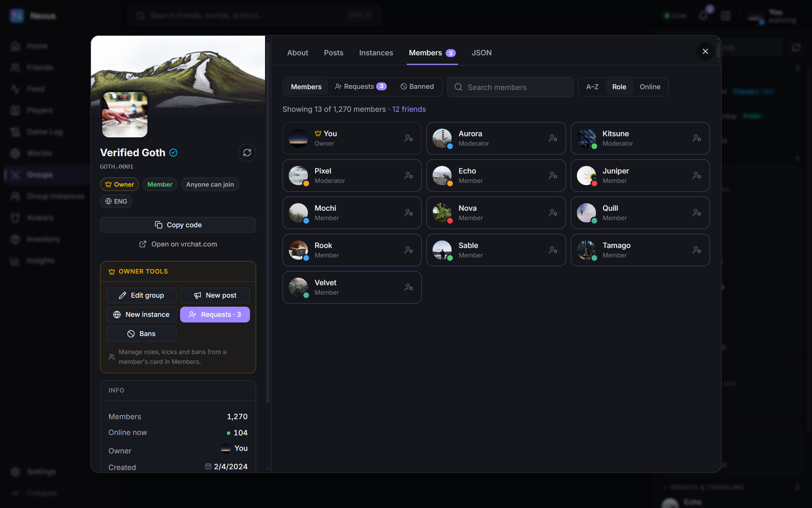
Task: Open Bans in Owner Tools
Action: point(141,334)
